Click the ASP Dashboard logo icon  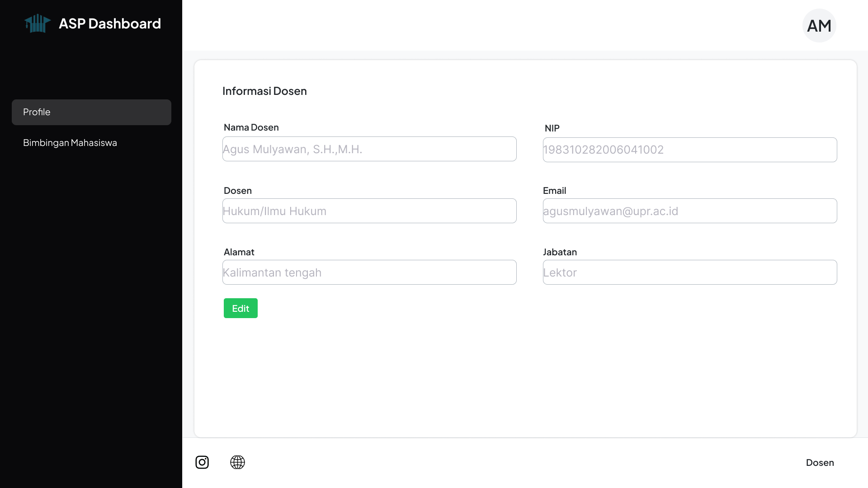tap(37, 23)
